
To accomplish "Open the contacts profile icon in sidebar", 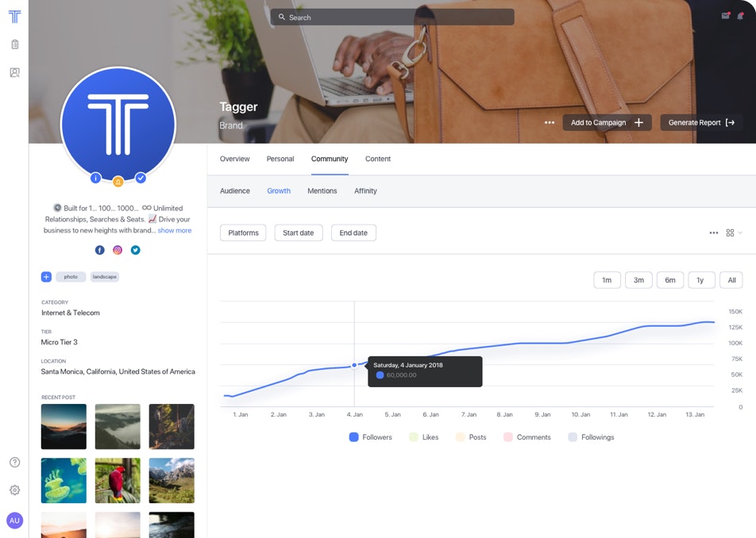I will click(x=15, y=73).
